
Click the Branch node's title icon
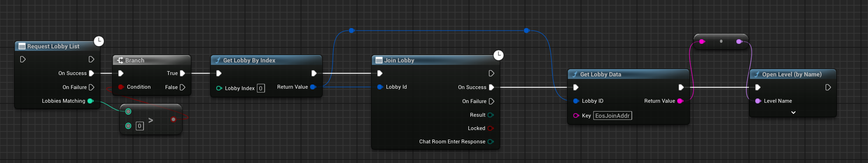(x=120, y=60)
